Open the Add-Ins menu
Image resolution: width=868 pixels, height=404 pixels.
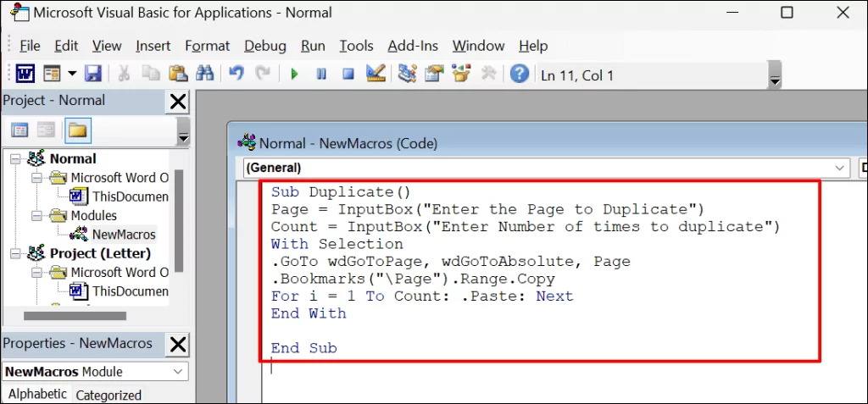click(x=413, y=46)
